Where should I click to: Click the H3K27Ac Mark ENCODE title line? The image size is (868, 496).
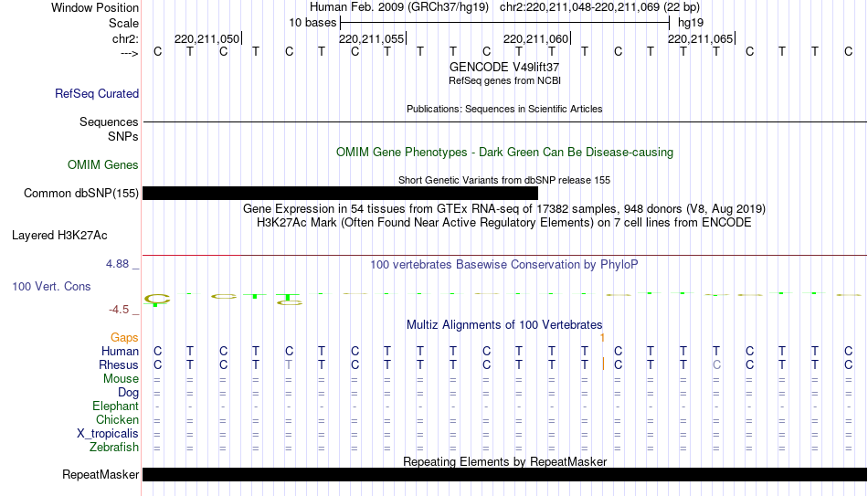coord(504,223)
